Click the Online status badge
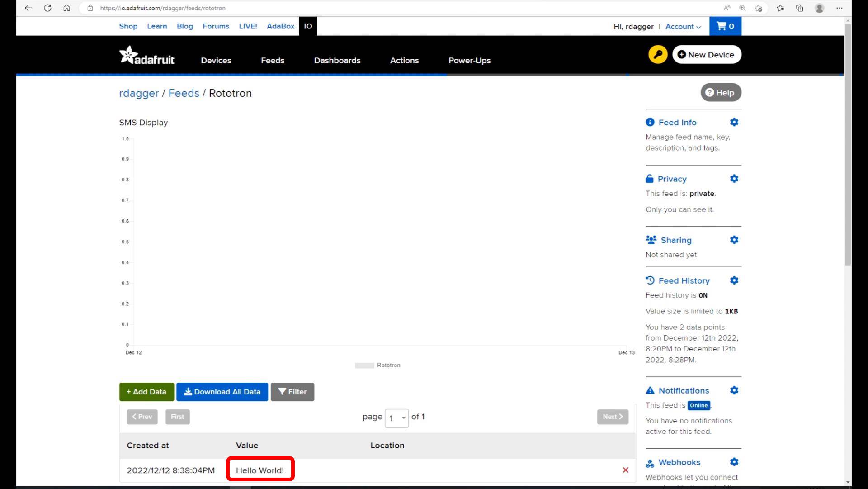The image size is (868, 489). point(698,405)
